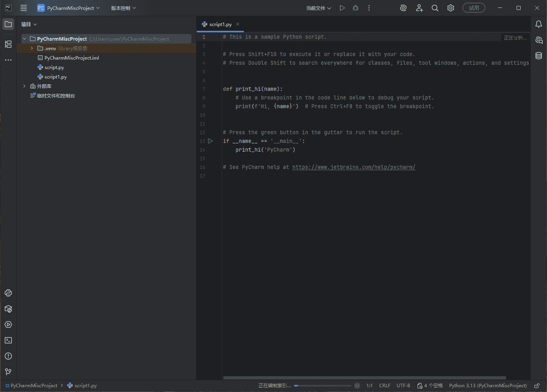
Task: Open the 版本控制 menu
Action: click(x=123, y=8)
